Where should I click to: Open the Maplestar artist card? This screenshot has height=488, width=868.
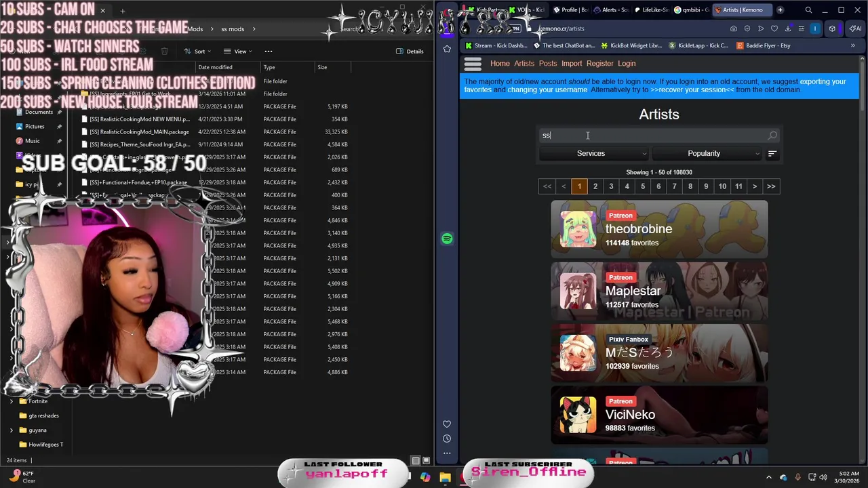coord(659,291)
